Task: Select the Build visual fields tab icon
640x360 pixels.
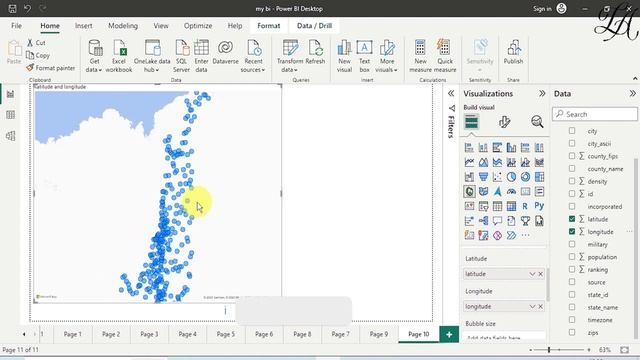Action: pyautogui.click(x=471, y=122)
